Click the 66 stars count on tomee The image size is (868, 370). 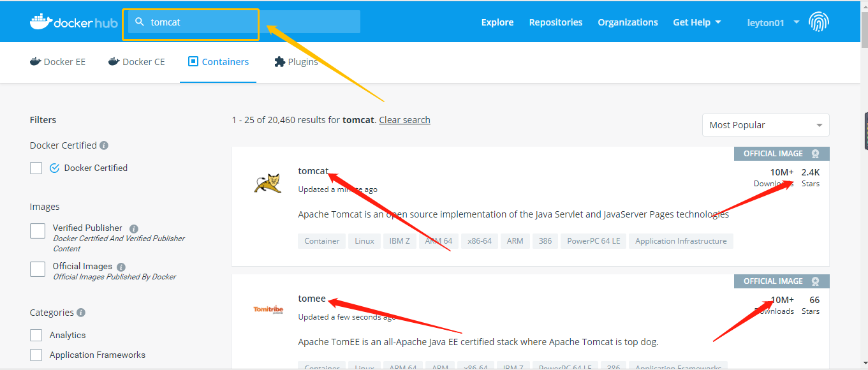[814, 300]
